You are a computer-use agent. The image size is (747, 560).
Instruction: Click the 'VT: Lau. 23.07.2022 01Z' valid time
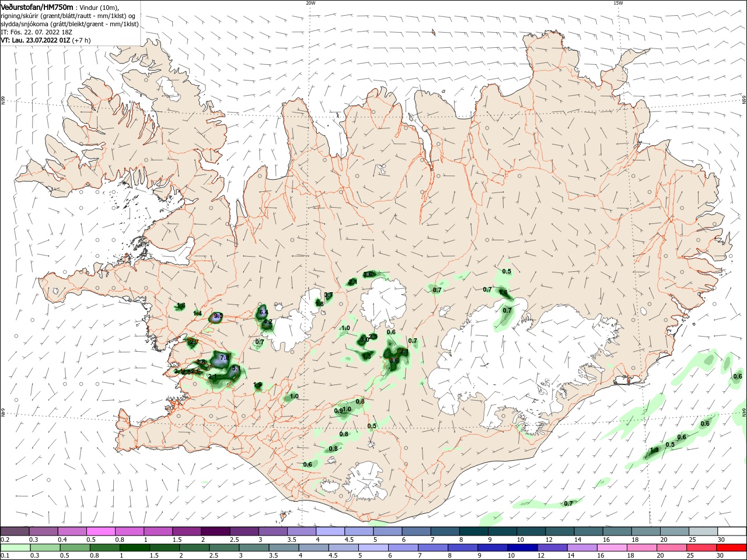(x=36, y=40)
